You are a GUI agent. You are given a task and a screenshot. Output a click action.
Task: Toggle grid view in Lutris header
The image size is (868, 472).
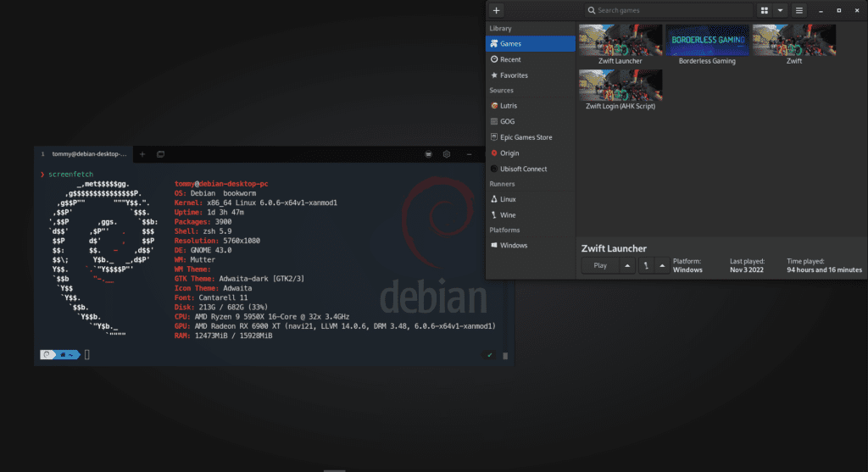[764, 10]
